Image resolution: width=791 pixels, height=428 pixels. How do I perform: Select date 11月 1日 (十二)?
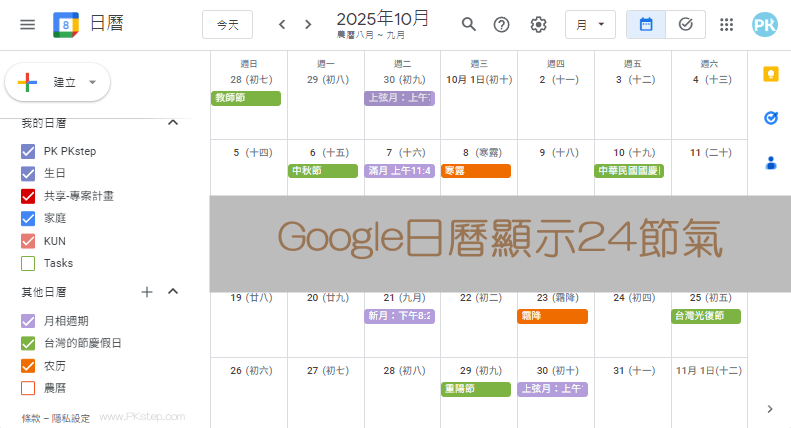point(709,371)
